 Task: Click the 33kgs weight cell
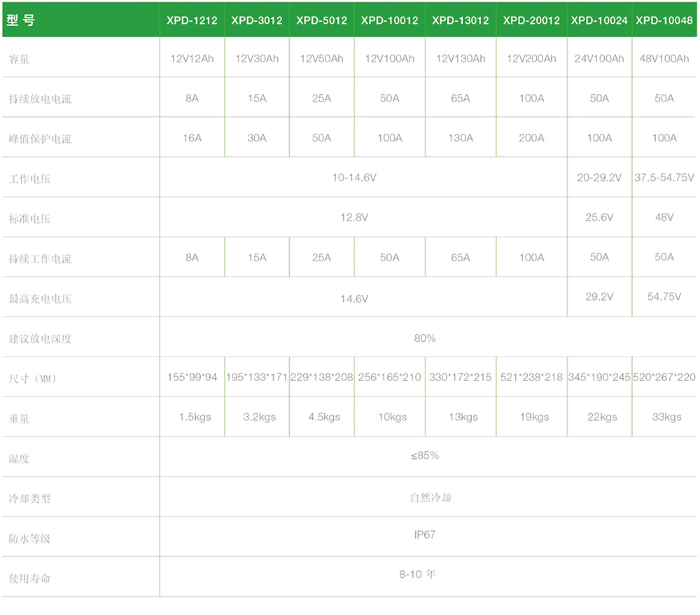(666, 417)
